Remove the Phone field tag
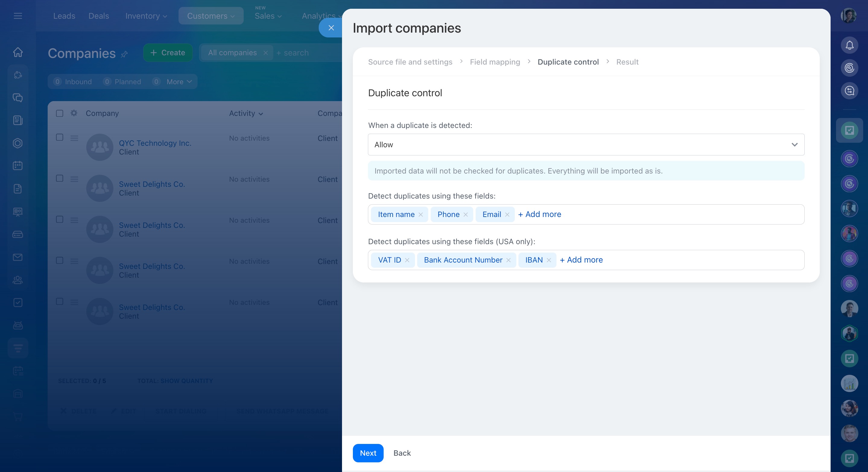Screen dimensions: 868x472 [466, 215]
